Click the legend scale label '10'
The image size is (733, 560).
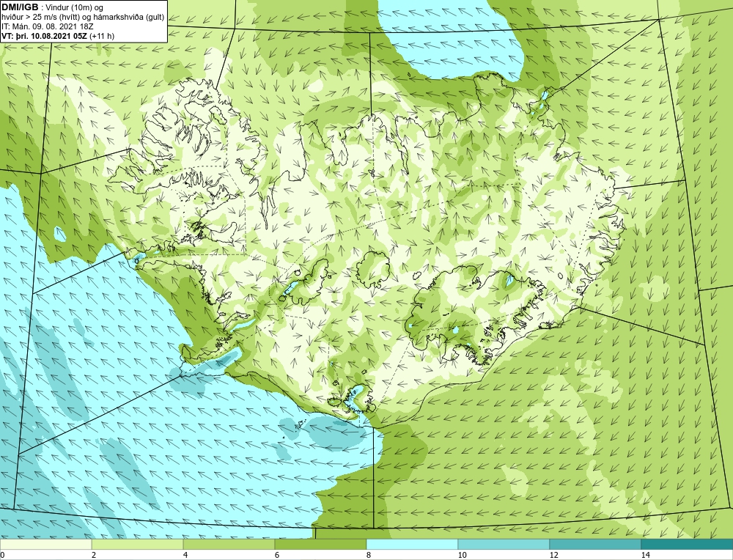(463, 555)
